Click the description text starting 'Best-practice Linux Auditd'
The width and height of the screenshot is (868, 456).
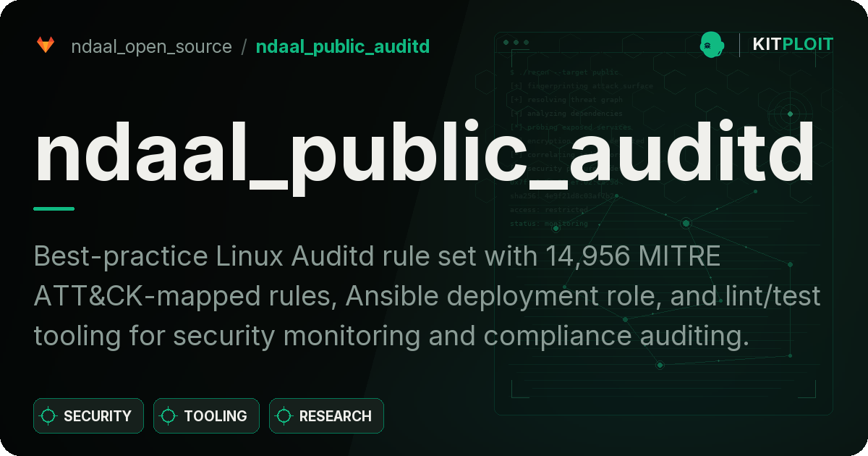pyautogui.click(x=427, y=296)
